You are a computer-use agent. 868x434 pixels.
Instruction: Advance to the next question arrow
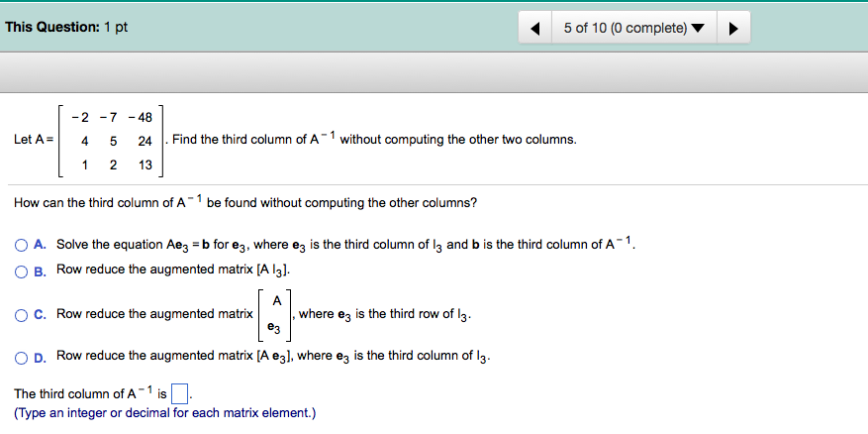coord(733,28)
